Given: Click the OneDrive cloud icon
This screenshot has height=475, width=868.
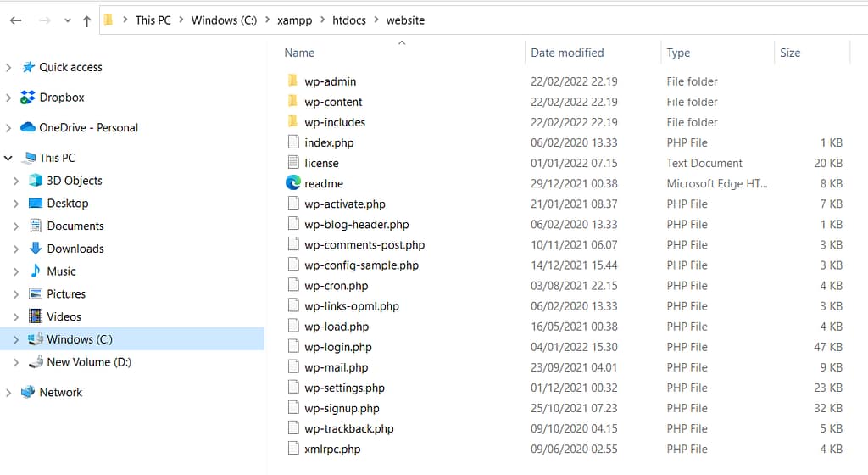Looking at the screenshot, I should [28, 127].
